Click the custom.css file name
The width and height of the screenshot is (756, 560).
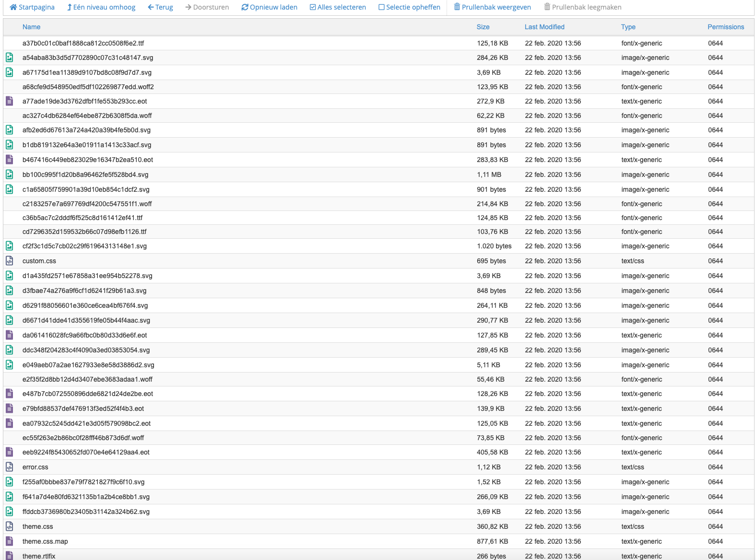[39, 261]
